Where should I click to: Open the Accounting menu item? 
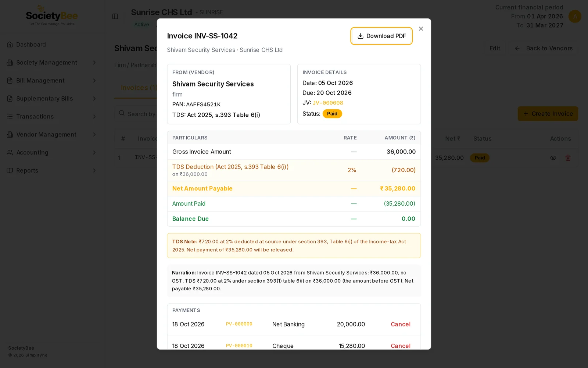[x=51, y=152]
